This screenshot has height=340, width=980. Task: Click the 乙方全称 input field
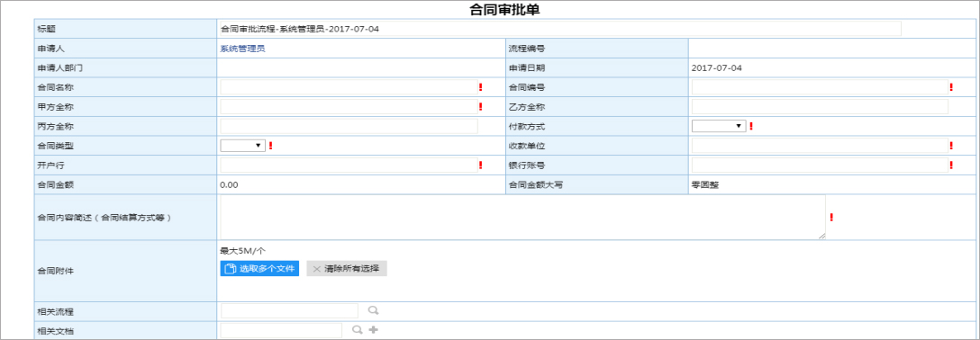820,107
